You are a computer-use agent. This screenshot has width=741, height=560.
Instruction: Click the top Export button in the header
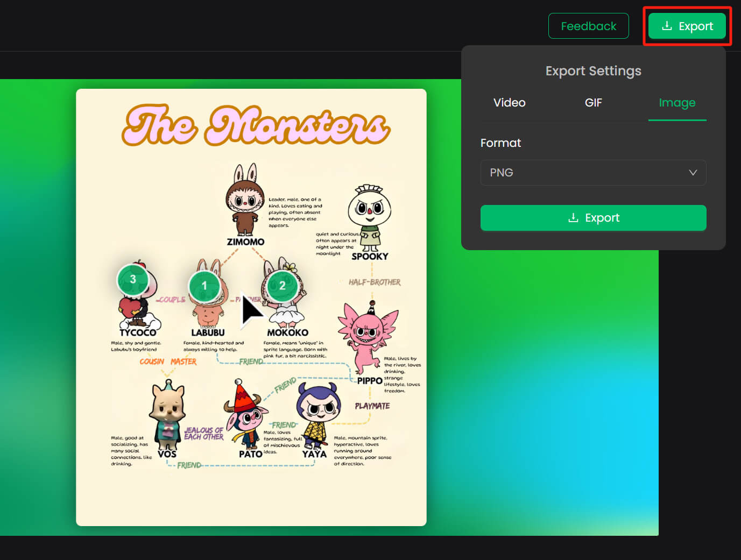[687, 26]
